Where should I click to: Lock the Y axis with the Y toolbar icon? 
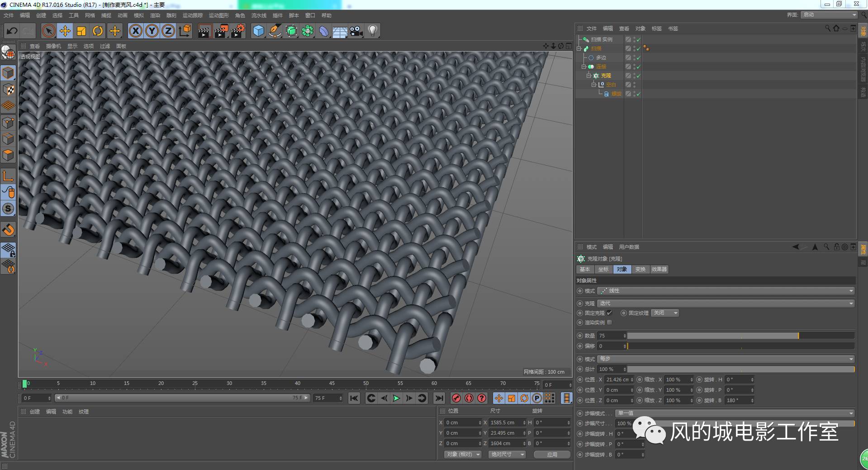[x=152, y=31]
